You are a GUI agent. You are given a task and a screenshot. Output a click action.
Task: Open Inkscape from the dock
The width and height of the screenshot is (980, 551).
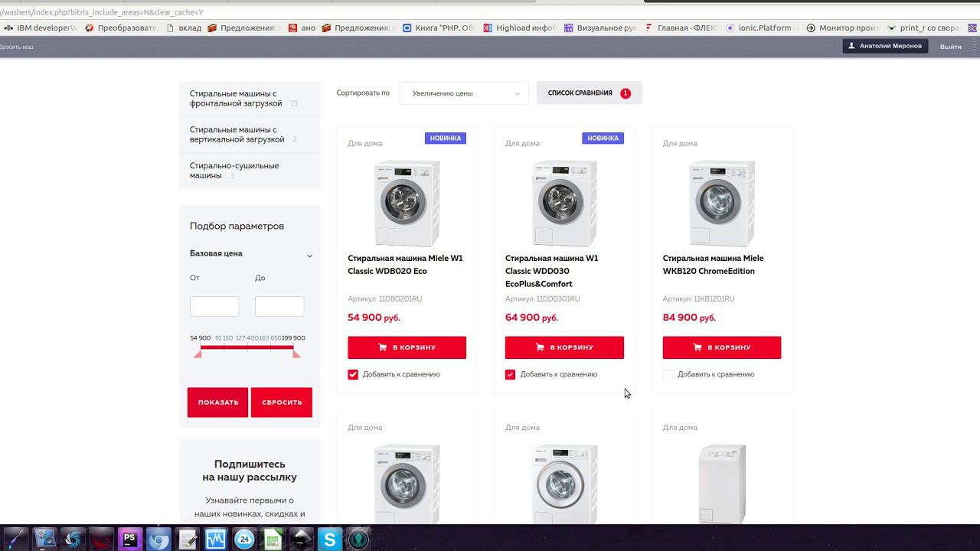click(302, 540)
